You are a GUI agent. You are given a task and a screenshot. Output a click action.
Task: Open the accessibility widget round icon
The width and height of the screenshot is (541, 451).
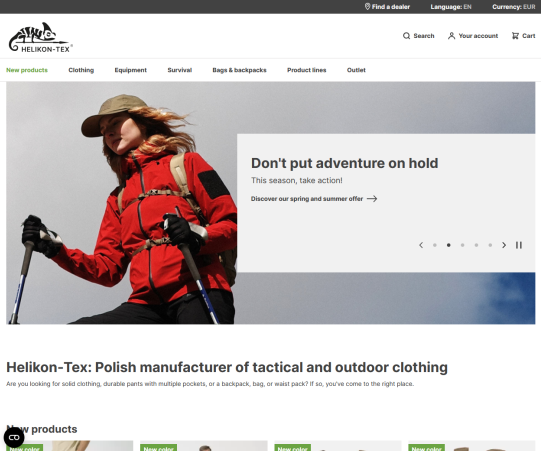[x=14, y=438]
